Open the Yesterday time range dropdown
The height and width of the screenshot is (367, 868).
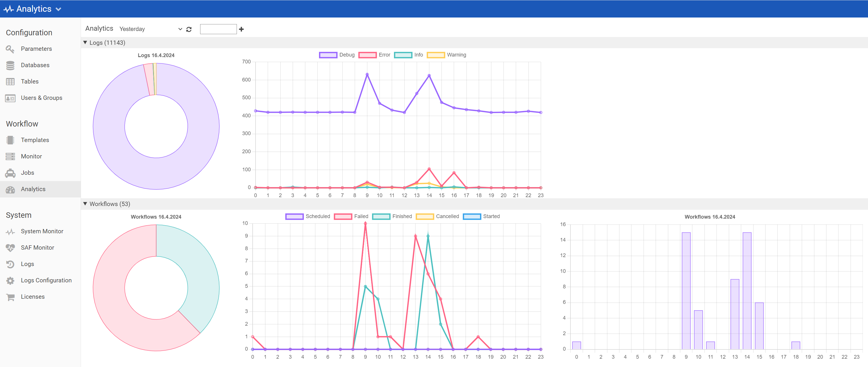pos(150,29)
